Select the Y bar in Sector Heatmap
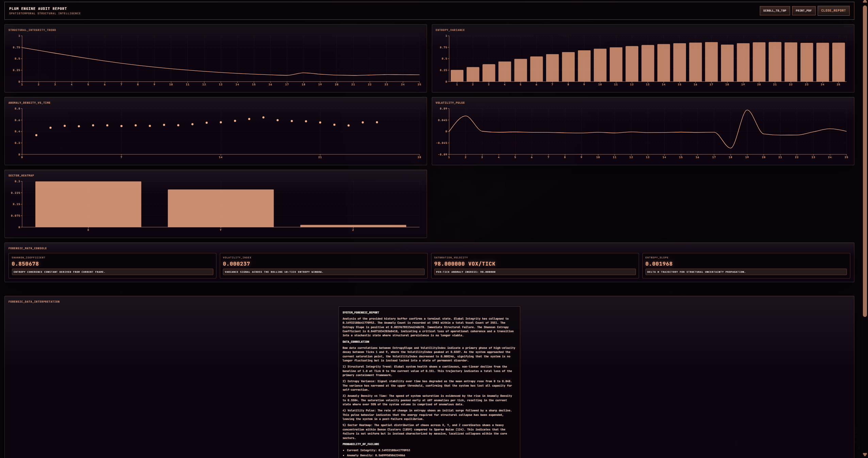 [x=220, y=208]
